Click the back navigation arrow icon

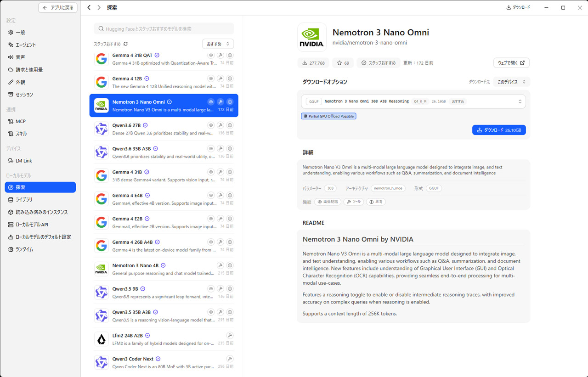(89, 8)
